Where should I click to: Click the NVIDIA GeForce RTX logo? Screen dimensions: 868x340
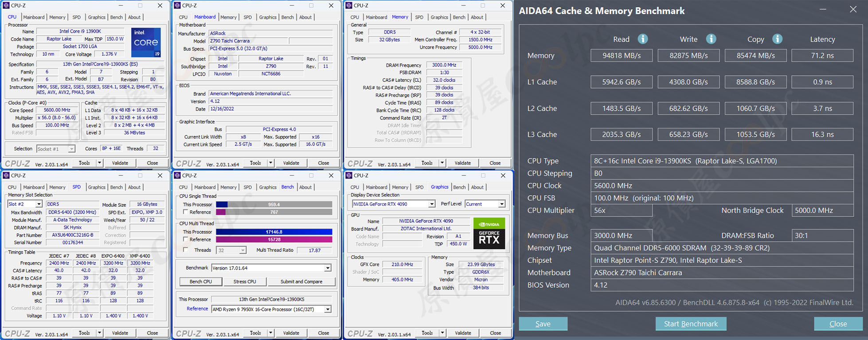(x=489, y=233)
